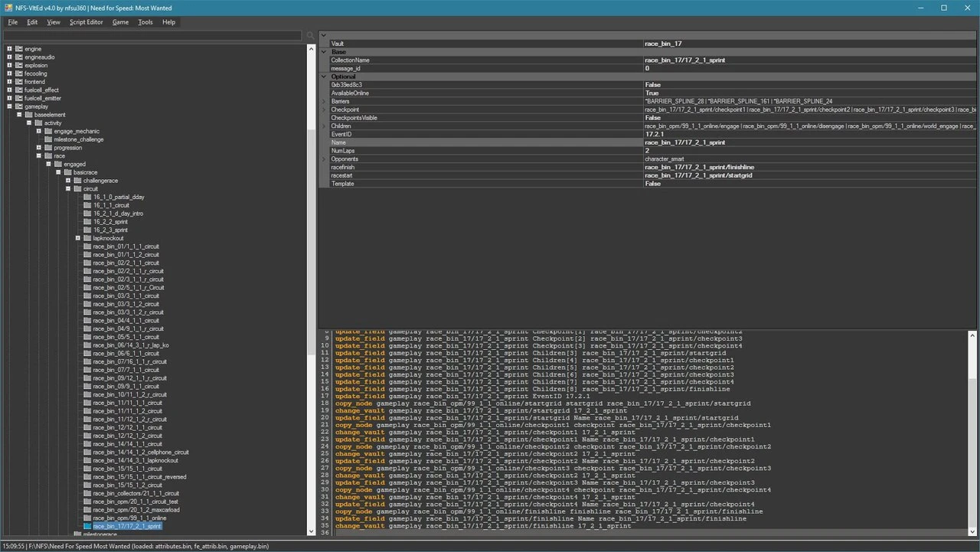Click the folder icon of 16_2_2_sprint

(87, 222)
